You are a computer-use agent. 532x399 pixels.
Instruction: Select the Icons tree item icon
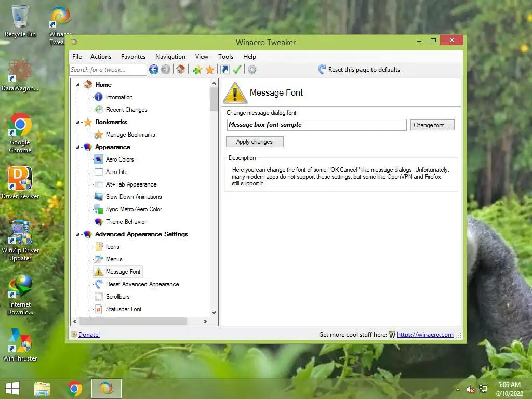tap(99, 247)
